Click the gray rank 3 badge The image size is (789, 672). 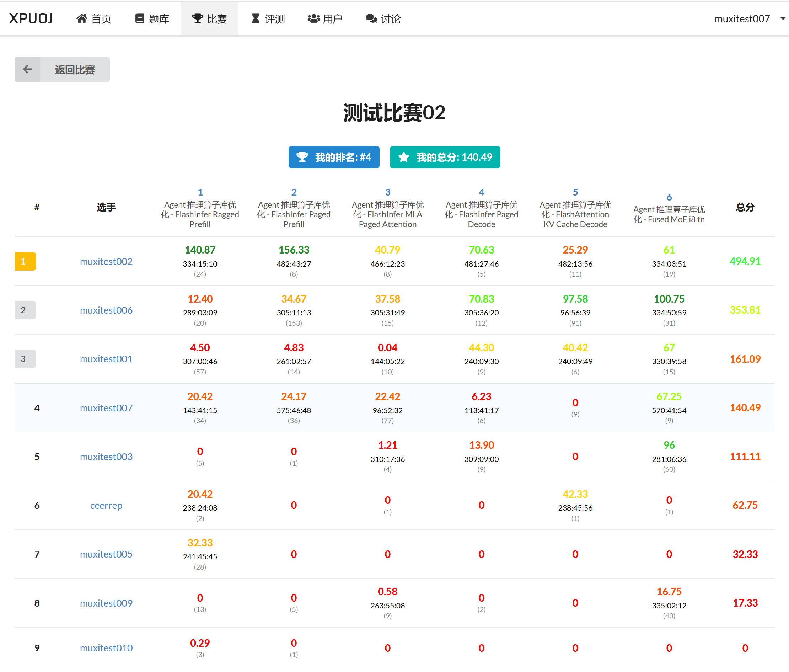[x=25, y=359]
